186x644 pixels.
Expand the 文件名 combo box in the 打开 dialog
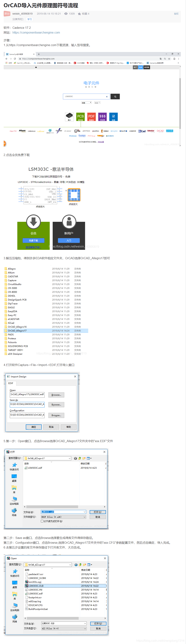pyautogui.click(x=84, y=512)
